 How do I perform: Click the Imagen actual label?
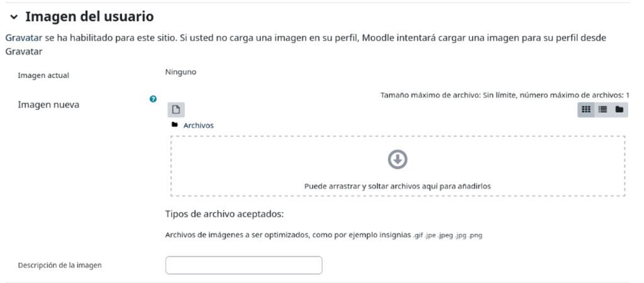coord(43,75)
